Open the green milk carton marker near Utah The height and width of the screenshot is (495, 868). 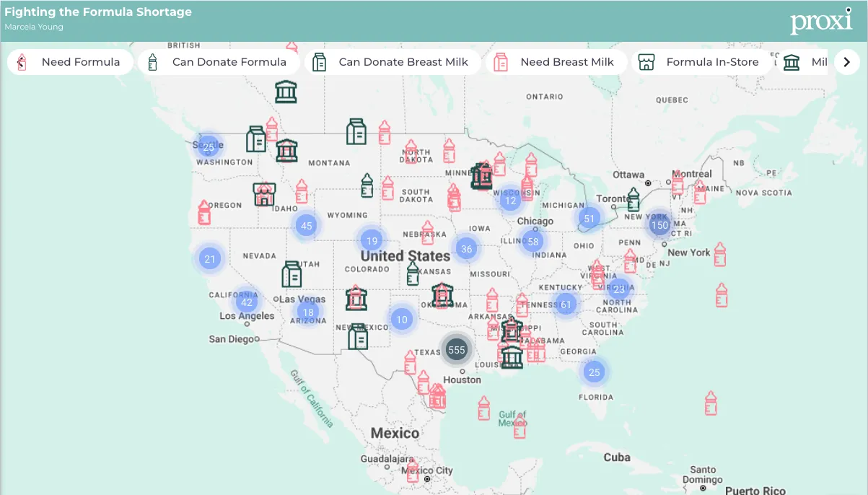[292, 273]
